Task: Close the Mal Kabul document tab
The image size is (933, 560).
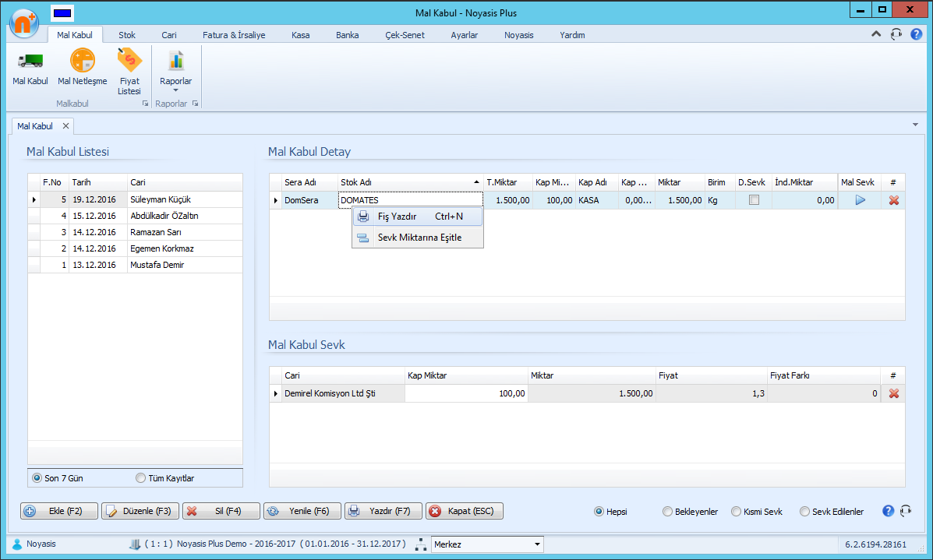Action: 66,126
